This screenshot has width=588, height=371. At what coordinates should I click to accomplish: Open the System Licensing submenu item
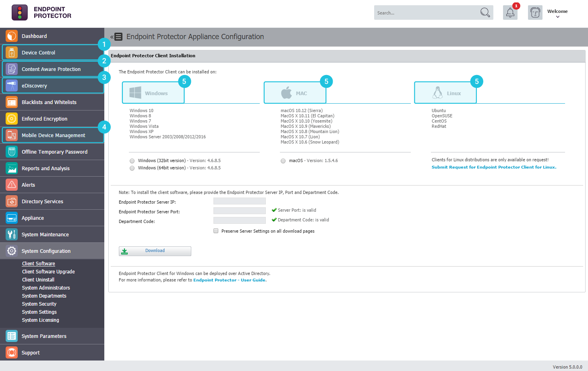click(40, 320)
